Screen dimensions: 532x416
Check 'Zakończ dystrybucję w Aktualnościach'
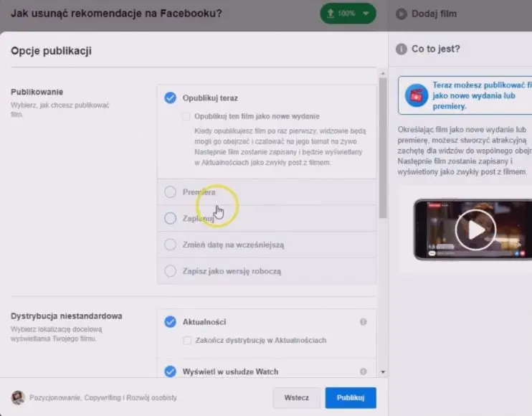(187, 341)
